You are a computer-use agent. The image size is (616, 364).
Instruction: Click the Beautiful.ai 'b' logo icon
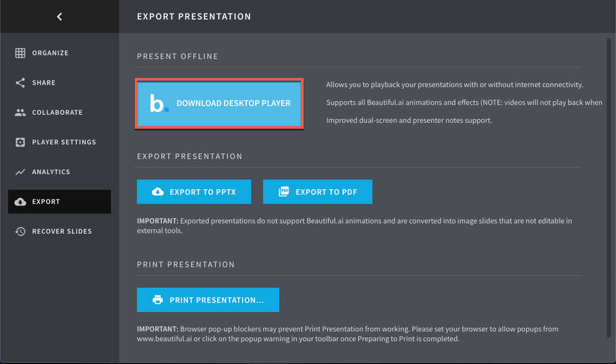(158, 104)
